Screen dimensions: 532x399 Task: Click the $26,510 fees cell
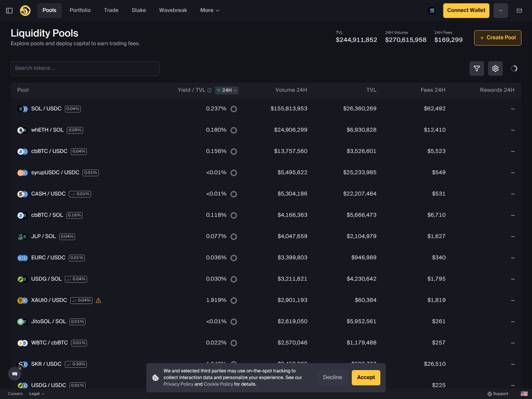435,364
